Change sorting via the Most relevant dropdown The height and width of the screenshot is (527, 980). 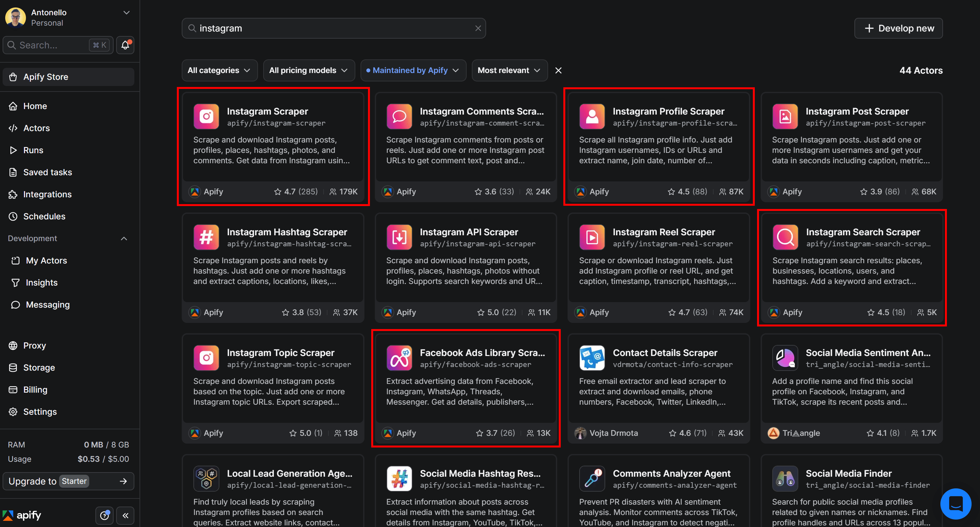tap(509, 70)
